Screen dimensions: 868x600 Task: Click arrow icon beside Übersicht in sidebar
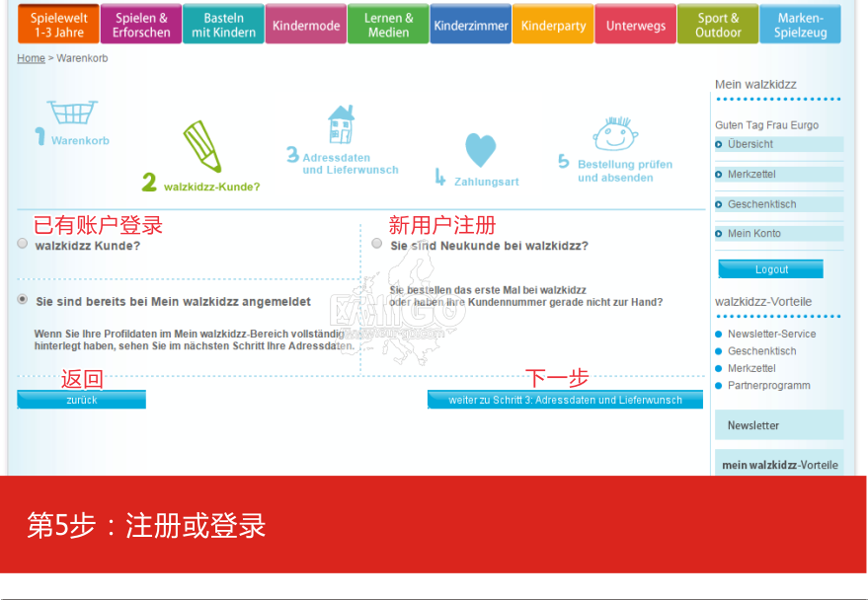[x=719, y=144]
